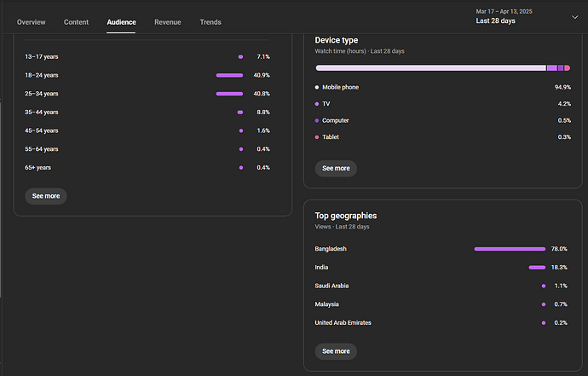Click the TV legend dot icon
The image size is (588, 376).
(x=317, y=104)
